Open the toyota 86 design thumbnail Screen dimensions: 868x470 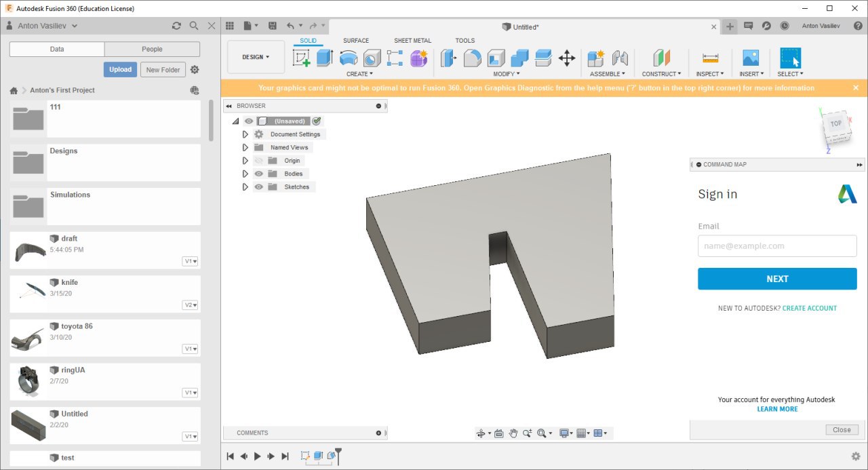coord(28,338)
